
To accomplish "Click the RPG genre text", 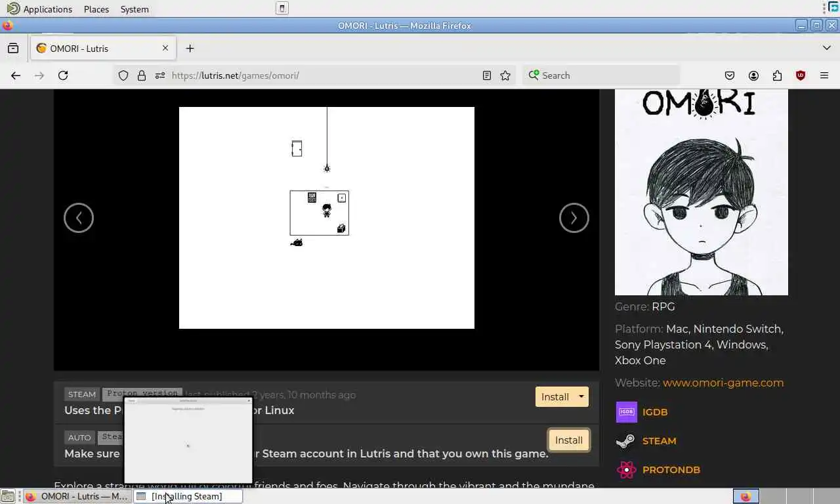I will click(663, 306).
